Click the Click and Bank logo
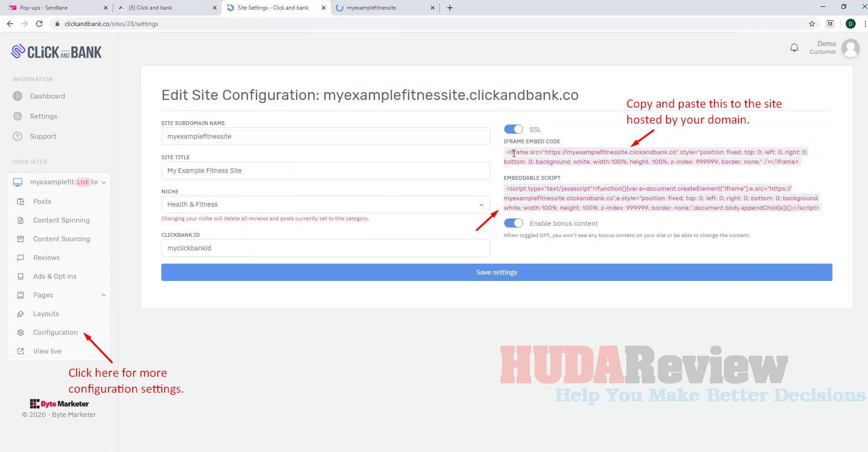Image resolution: width=868 pixels, height=452 pixels. coord(56,52)
